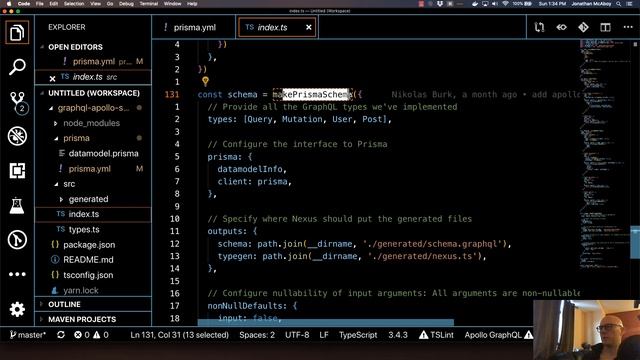This screenshot has width=640, height=360.
Task: Change the UTF-8 file encoding
Action: 297,335
